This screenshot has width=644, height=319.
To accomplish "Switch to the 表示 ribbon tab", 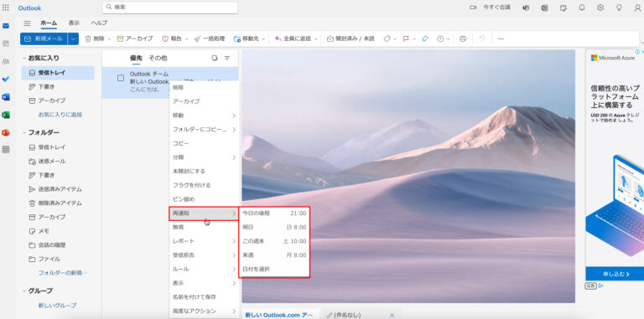I will 74,23.
